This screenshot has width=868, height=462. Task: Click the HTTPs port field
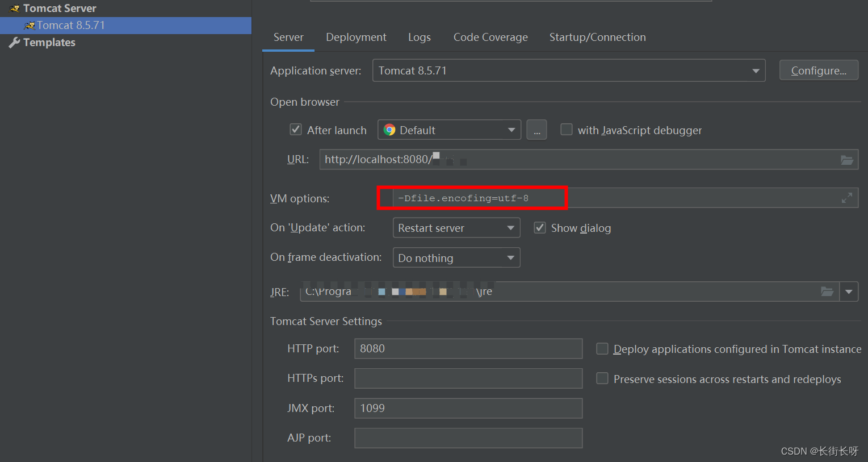pyautogui.click(x=468, y=378)
